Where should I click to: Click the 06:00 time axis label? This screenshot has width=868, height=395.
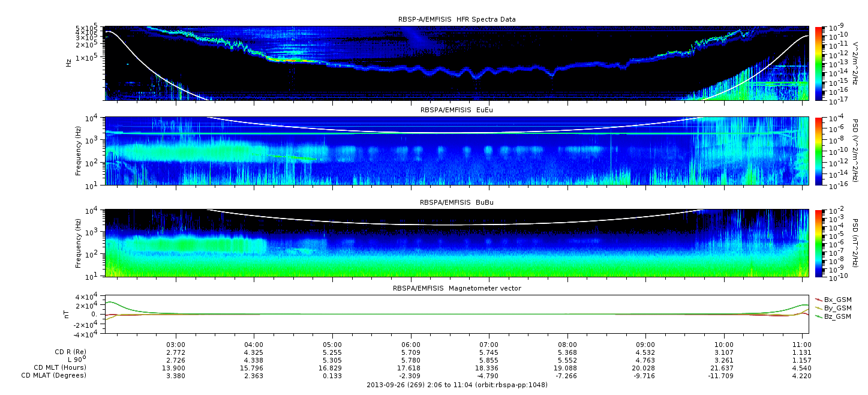[411, 345]
